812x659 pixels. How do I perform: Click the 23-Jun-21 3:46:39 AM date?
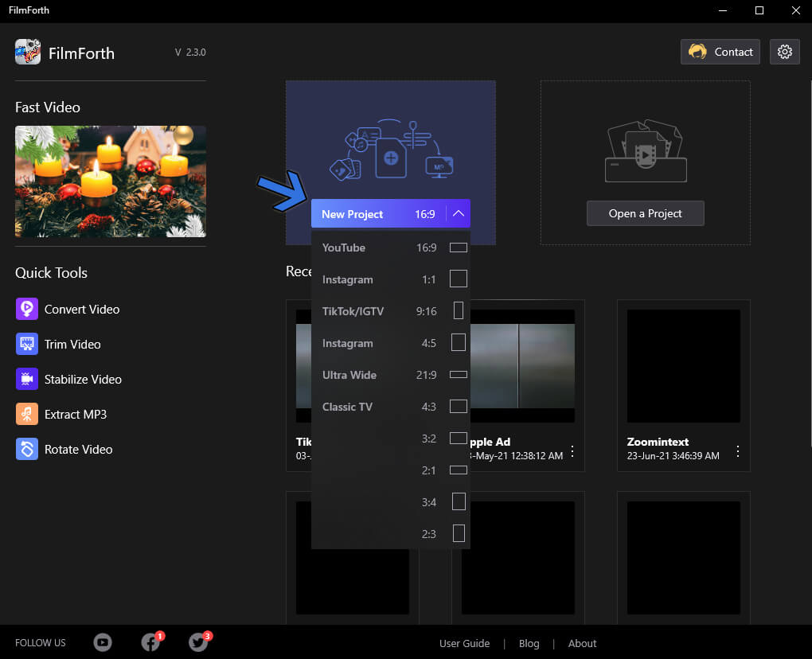tap(673, 455)
